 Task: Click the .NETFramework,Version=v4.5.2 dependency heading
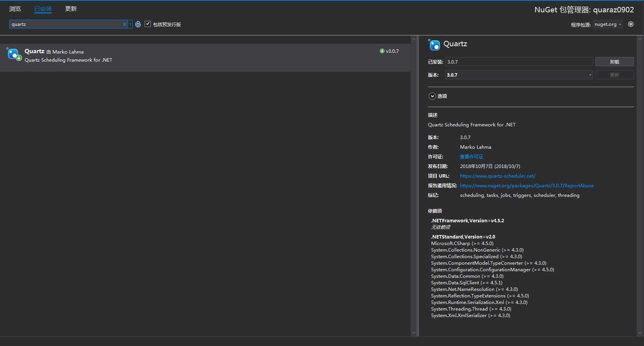467,221
